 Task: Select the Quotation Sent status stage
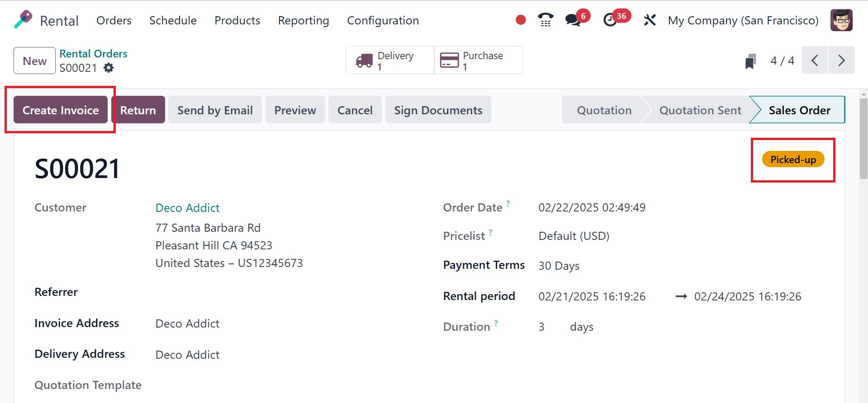[x=700, y=110]
